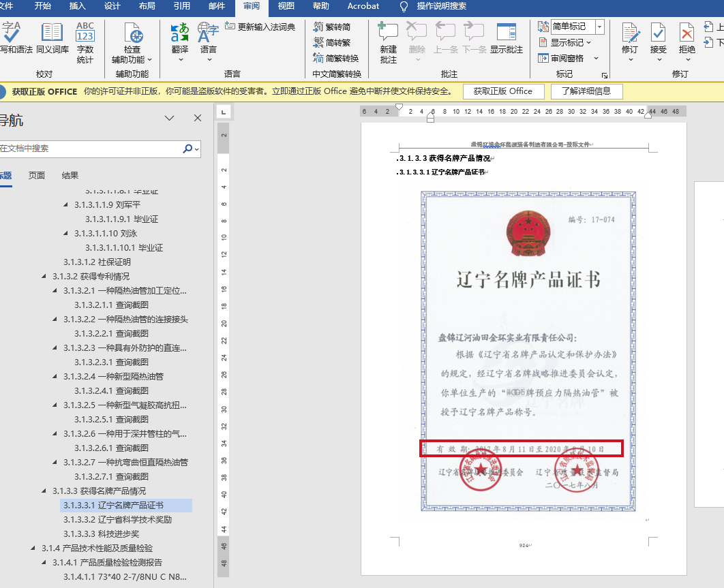The width and height of the screenshot is (724, 588).
Task: Convert Traditional to Simplified (繁转简)
Action: pyautogui.click(x=331, y=27)
